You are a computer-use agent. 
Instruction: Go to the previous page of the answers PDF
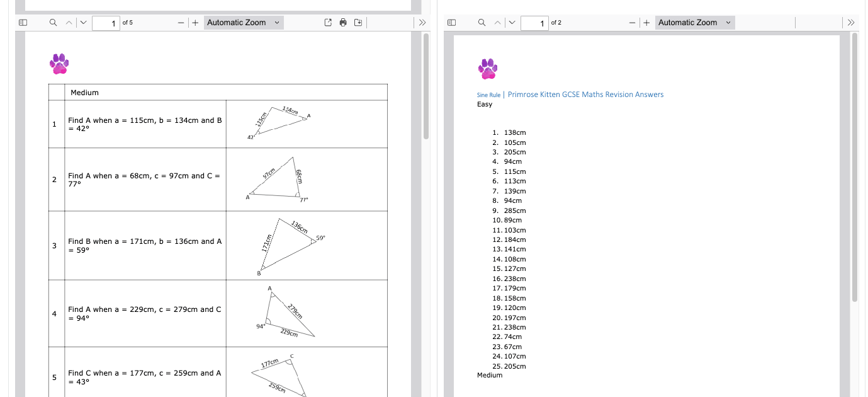tap(496, 22)
